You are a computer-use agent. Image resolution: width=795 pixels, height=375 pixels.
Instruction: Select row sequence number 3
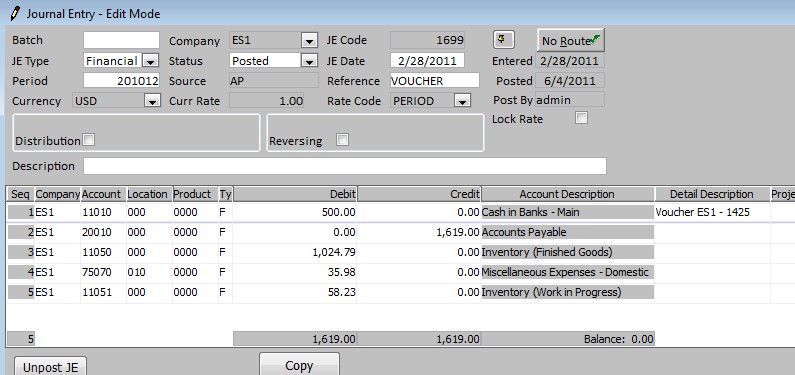[x=20, y=252]
